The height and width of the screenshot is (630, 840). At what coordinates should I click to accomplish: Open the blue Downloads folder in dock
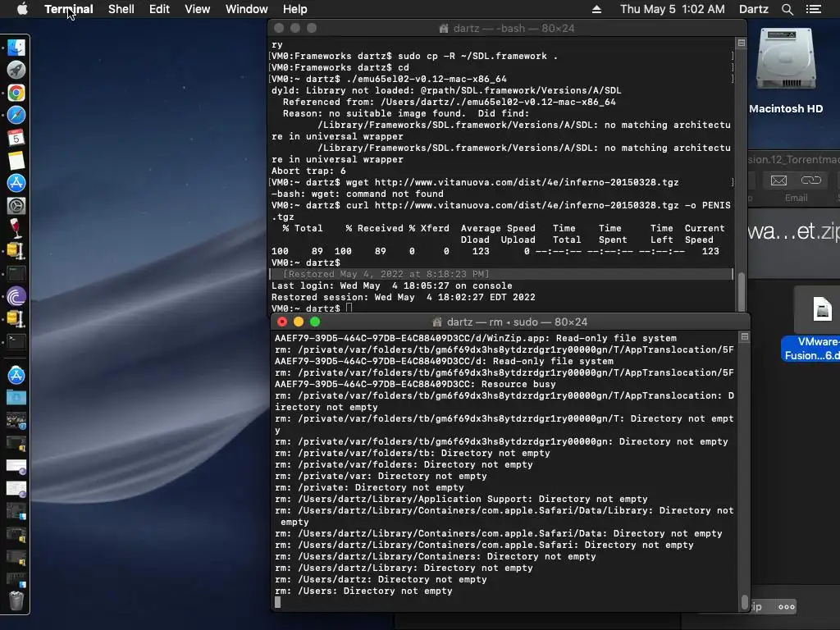(16, 398)
